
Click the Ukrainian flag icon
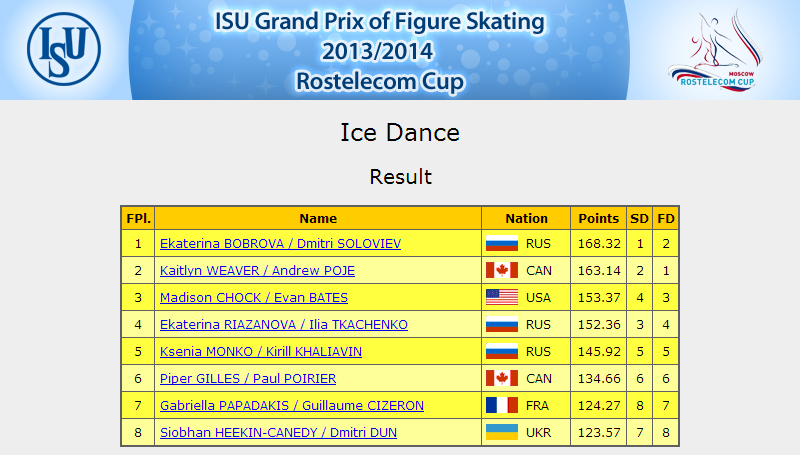tap(502, 433)
